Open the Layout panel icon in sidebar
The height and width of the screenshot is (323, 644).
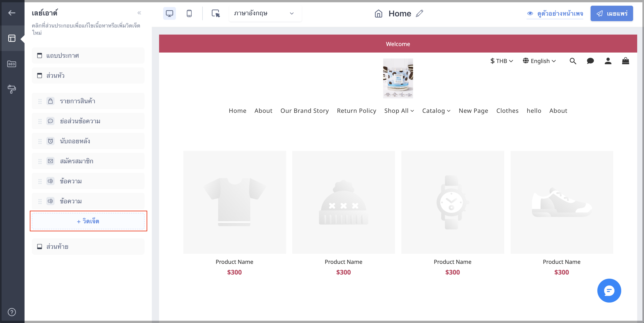click(12, 38)
